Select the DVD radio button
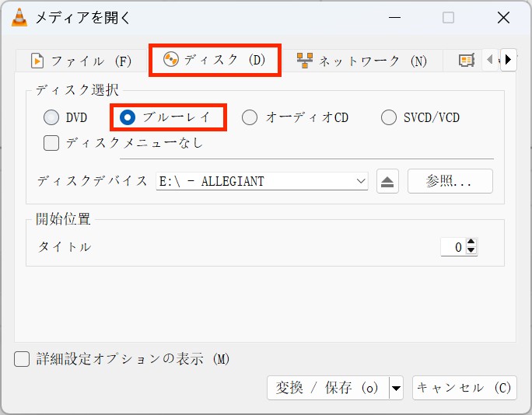532x415 pixels. pos(51,117)
